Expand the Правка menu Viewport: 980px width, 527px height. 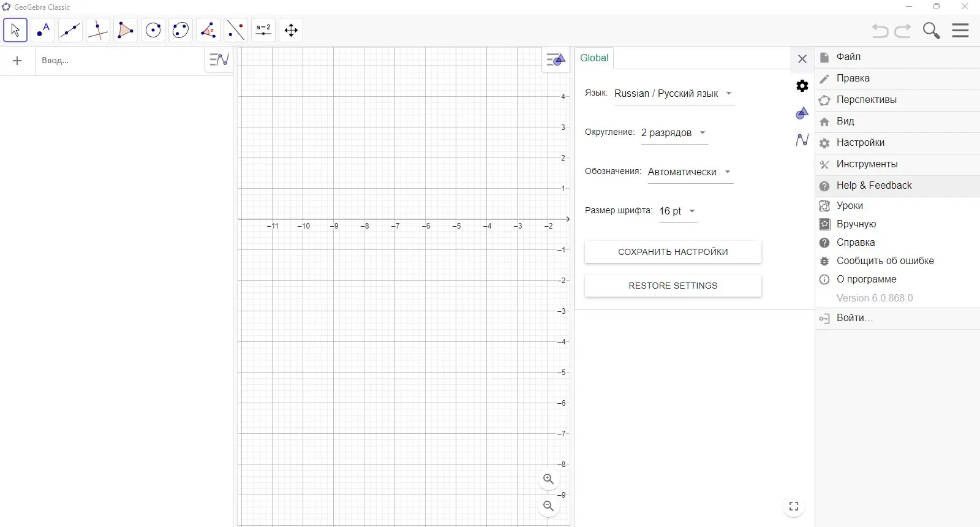(897, 78)
